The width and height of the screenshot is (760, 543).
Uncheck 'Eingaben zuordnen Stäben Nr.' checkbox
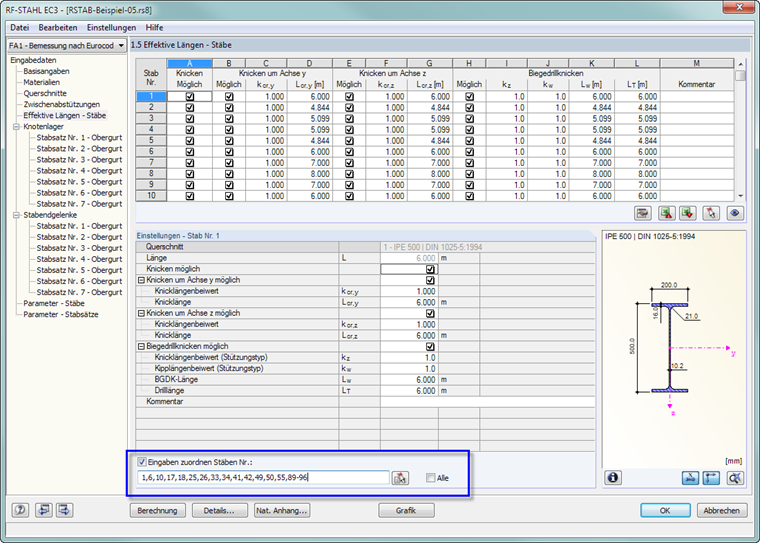click(x=142, y=462)
